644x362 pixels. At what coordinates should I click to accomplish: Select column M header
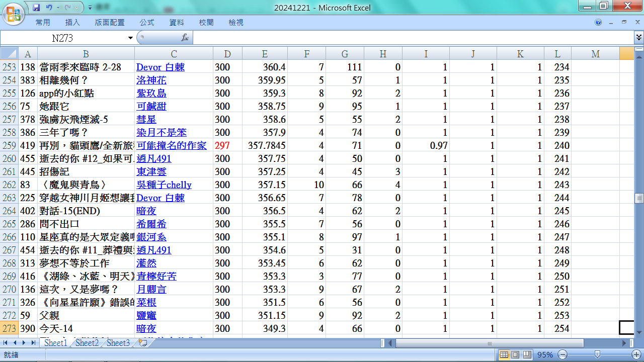pos(595,54)
